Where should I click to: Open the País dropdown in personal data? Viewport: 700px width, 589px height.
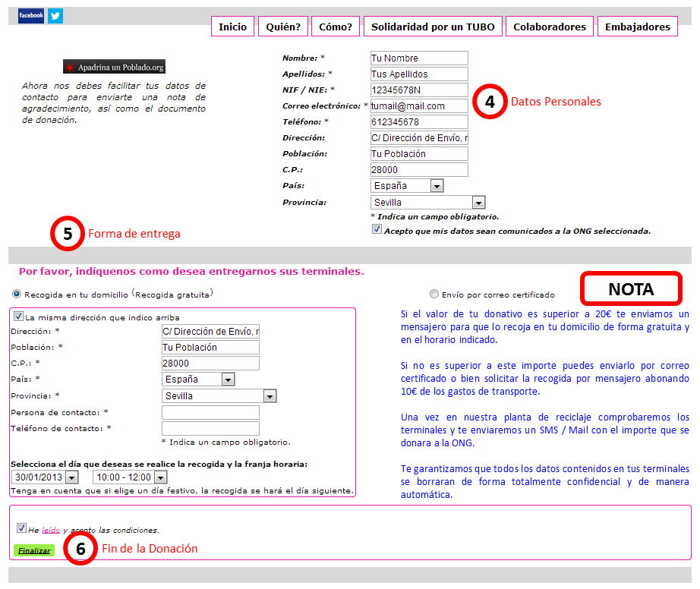tap(436, 186)
